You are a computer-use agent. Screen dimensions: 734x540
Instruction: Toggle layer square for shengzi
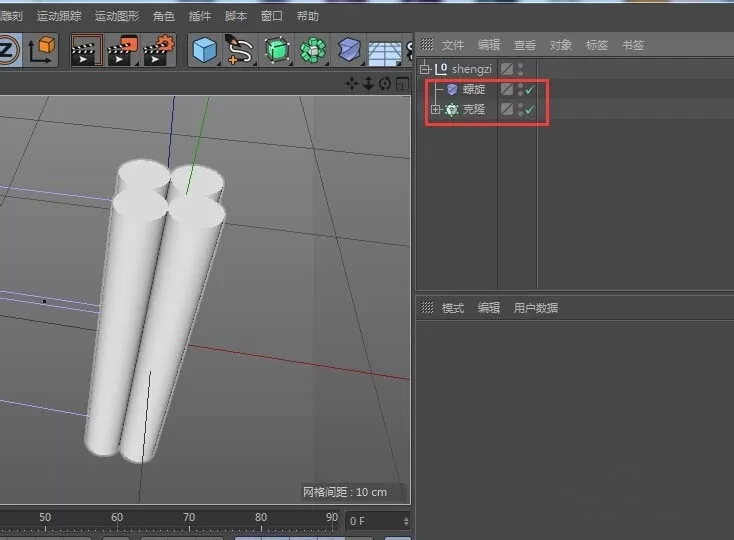coord(506,69)
